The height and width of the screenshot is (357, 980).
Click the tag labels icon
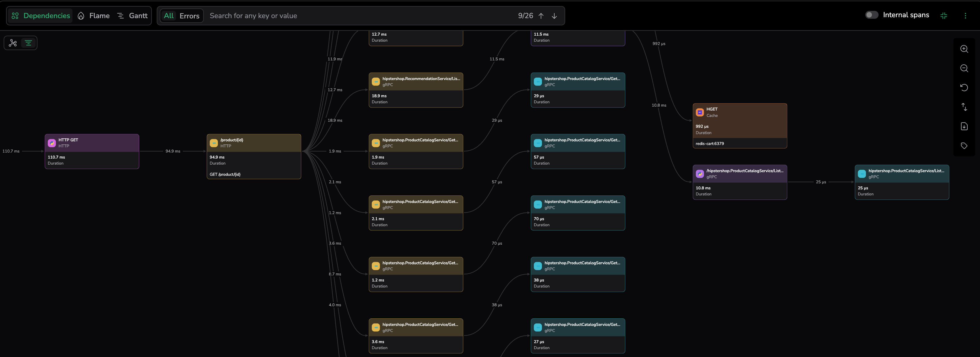[x=964, y=146]
